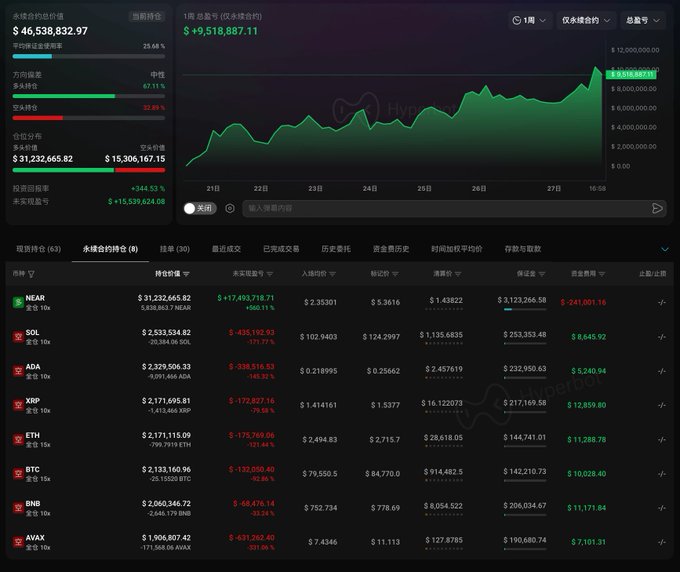Viewport: 680px width, 572px height.
Task: Switch to the 最近成交 tab
Action: (226, 249)
